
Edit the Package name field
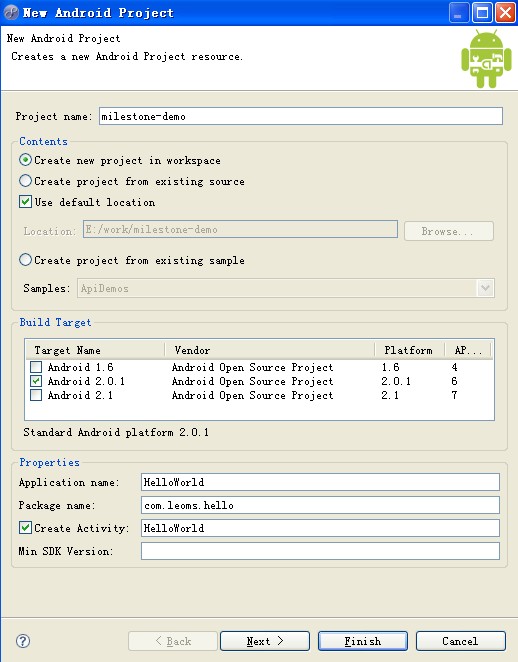pos(320,505)
